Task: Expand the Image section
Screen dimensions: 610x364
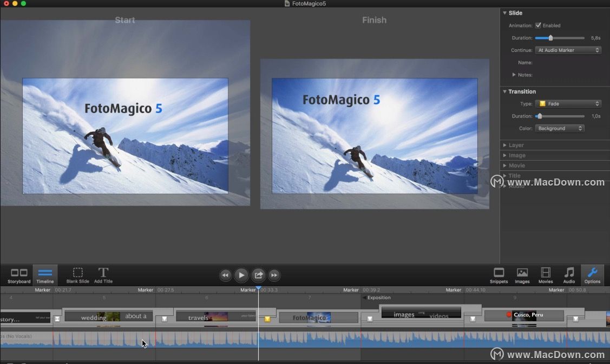Action: click(504, 155)
